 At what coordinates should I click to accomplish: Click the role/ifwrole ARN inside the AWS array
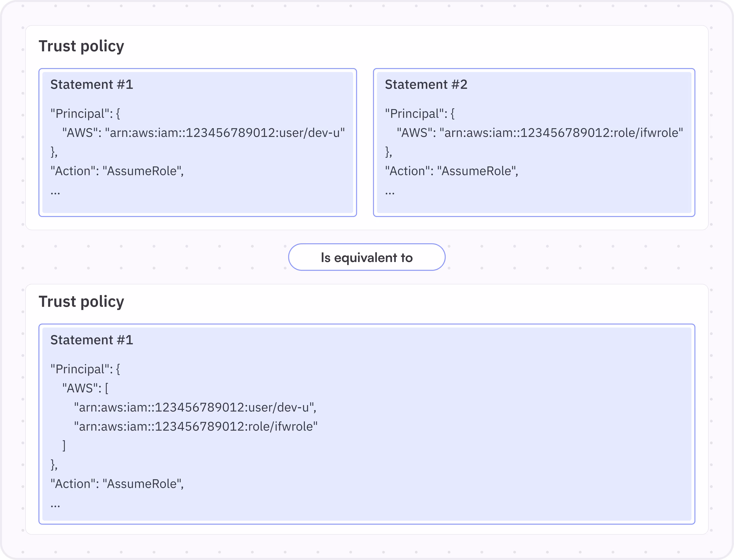pos(196,426)
